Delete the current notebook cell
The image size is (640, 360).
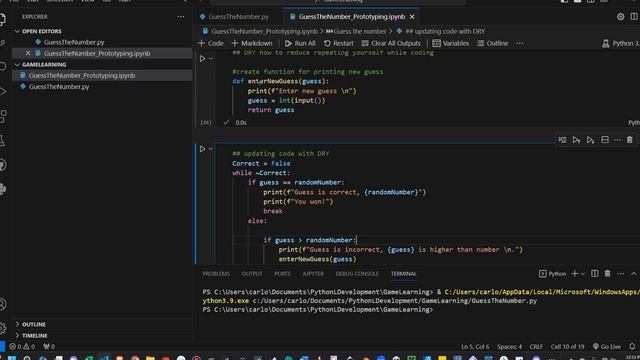[x=630, y=140]
